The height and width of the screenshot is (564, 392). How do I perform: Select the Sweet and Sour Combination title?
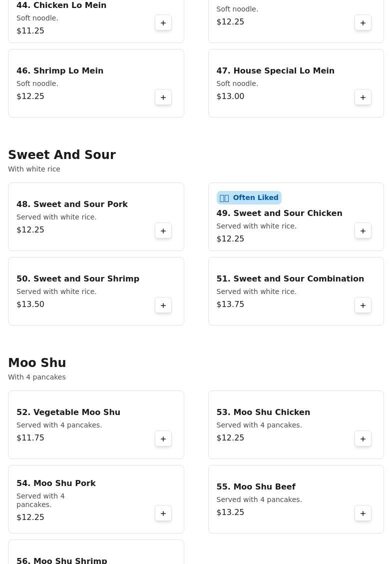[x=290, y=279]
